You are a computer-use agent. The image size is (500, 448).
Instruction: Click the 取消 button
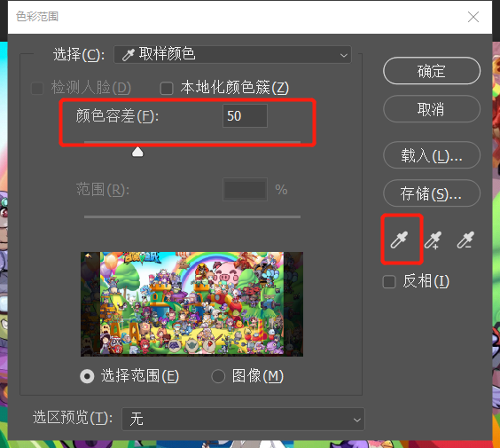[x=432, y=109]
